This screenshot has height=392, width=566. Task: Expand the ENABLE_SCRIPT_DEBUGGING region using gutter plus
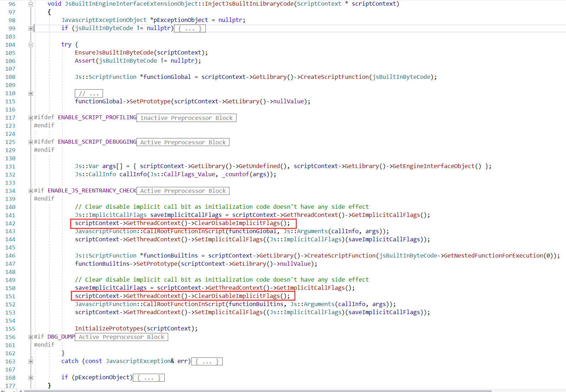tap(31, 142)
